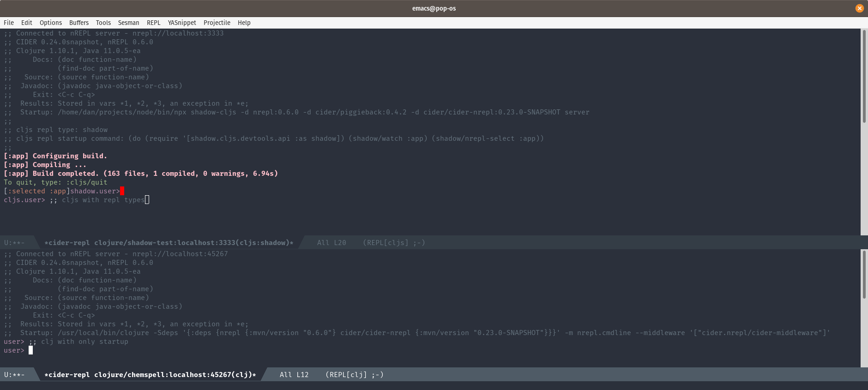Click the '[:app] Build completed.' line
This screenshot has width=868, height=390.
coord(141,174)
